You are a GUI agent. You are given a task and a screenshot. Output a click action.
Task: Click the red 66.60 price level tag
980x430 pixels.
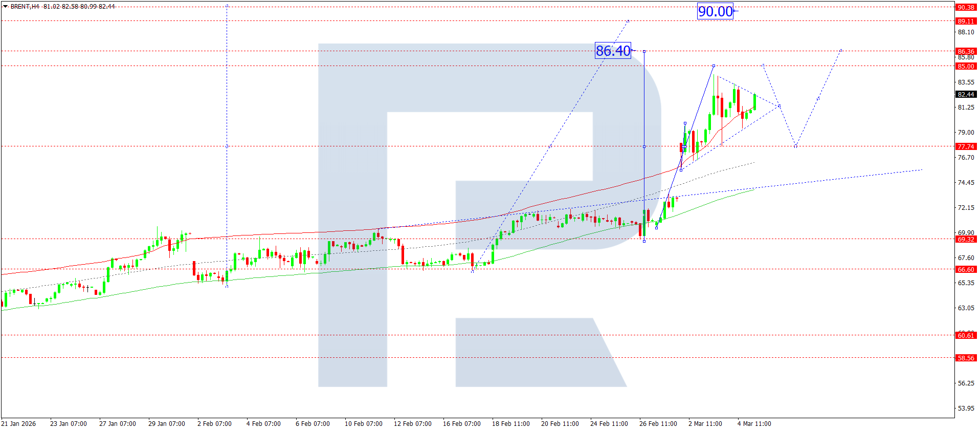point(966,269)
